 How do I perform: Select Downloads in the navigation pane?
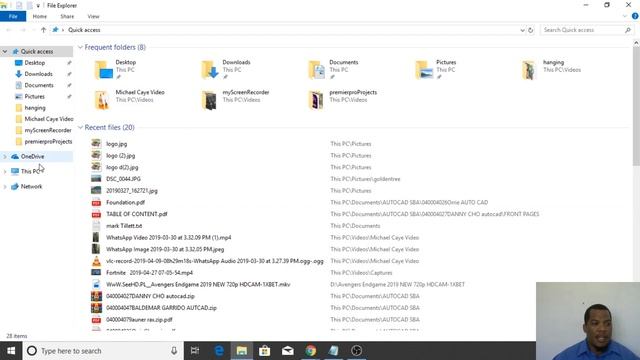(x=38, y=74)
